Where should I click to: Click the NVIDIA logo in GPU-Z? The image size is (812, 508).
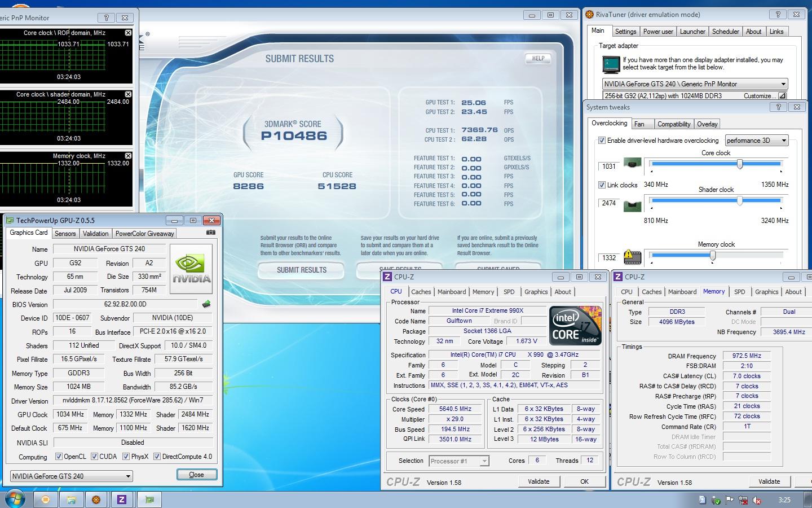191,269
